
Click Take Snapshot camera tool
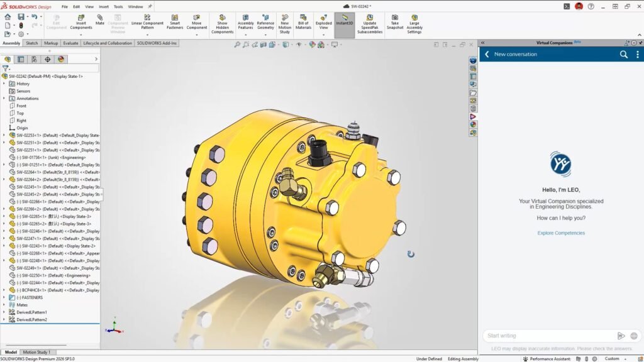395,22
